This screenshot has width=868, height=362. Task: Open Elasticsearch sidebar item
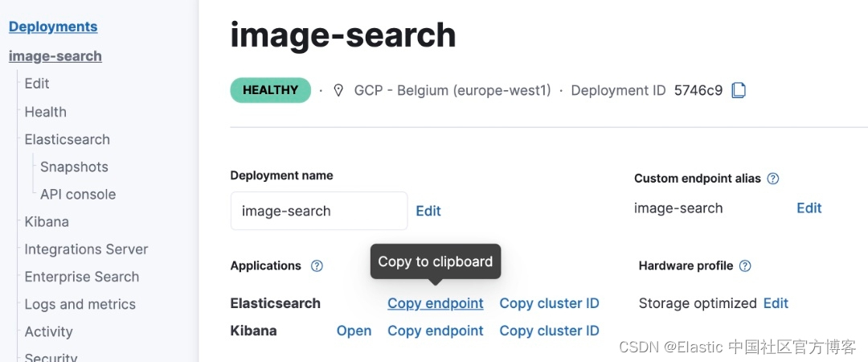67,139
